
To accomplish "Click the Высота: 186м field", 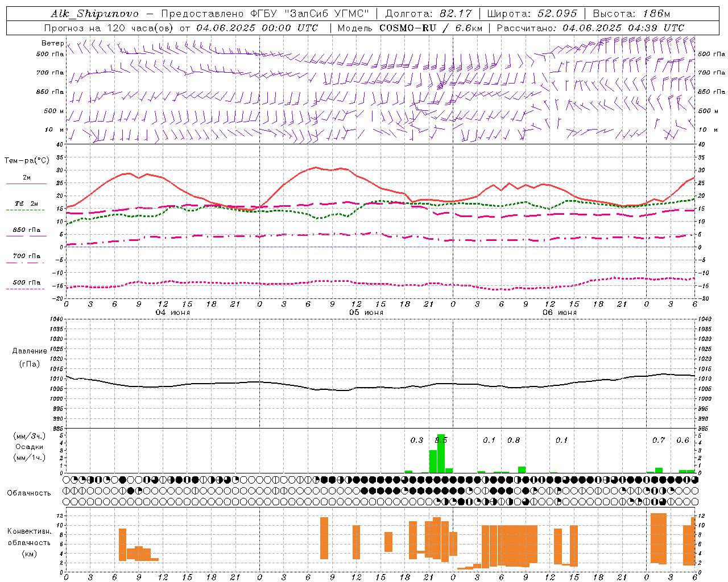I will 631,14.
